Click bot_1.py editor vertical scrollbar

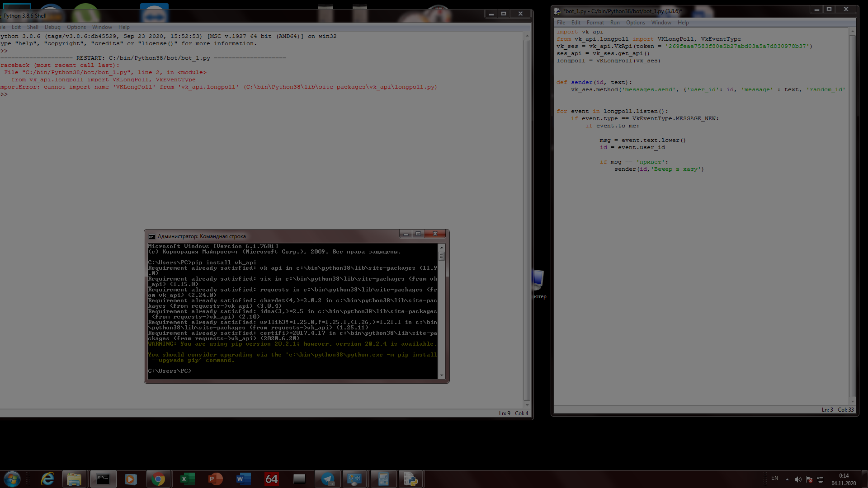tap(853, 216)
